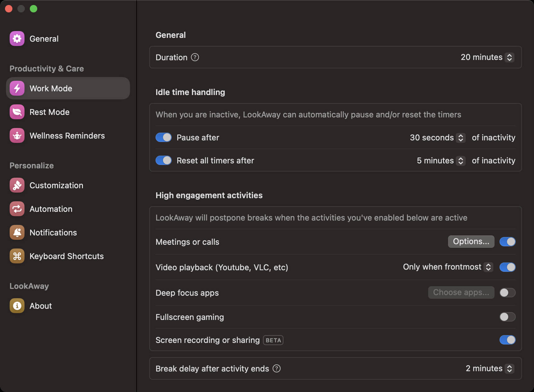Image resolution: width=534 pixels, height=392 pixels.
Task: Click the Wellness Reminders meditation icon
Action: [x=17, y=135]
